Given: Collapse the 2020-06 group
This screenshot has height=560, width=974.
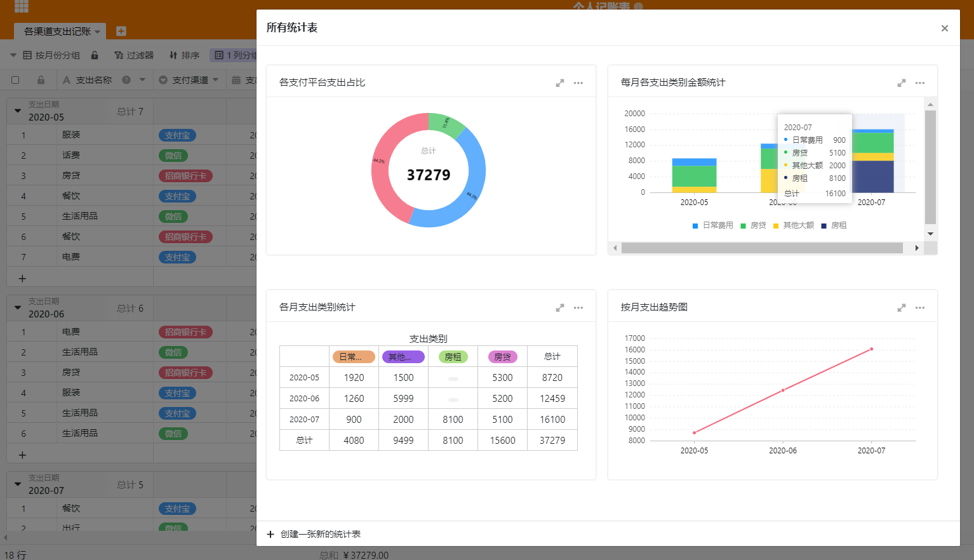Looking at the screenshot, I should (x=18, y=308).
